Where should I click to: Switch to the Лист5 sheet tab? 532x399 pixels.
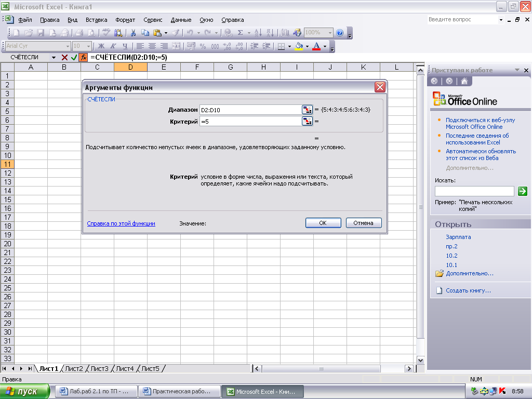[150, 368]
